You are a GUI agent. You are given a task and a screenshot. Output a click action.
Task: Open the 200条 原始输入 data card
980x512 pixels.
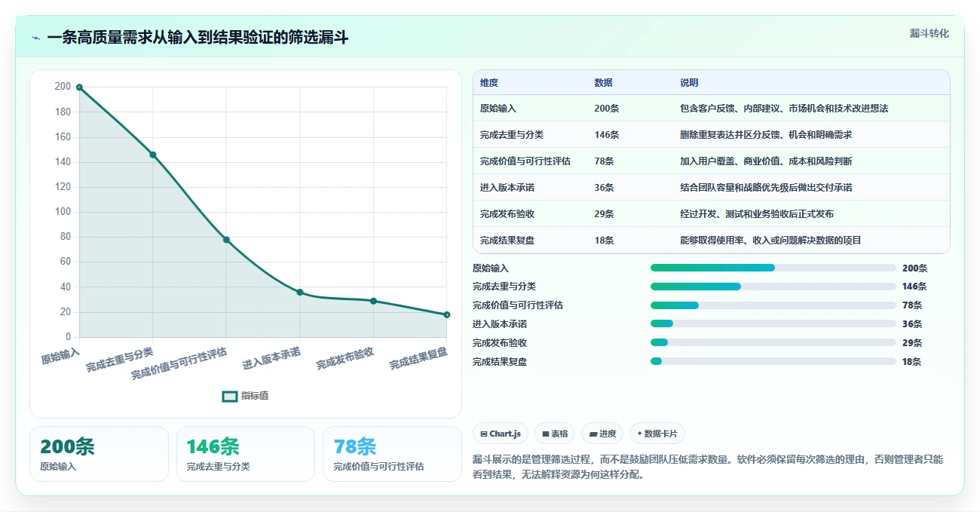tap(99, 454)
